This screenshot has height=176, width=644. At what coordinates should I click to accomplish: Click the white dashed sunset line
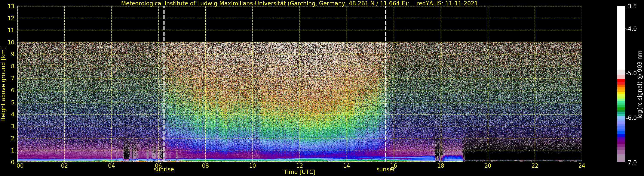pos(386,82)
